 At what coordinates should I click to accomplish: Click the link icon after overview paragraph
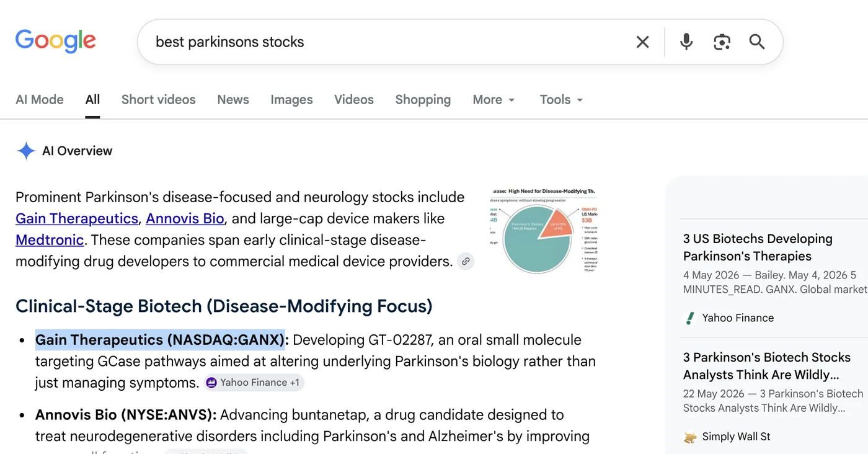tap(466, 261)
